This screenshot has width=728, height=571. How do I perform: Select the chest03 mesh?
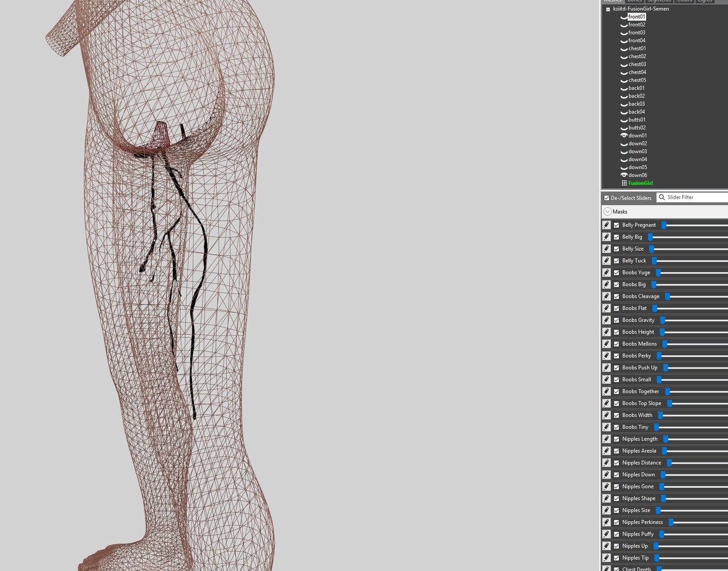(637, 65)
